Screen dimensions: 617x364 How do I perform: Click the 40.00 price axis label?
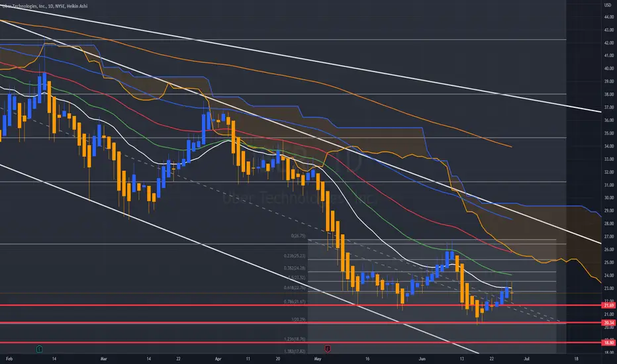pos(609,68)
